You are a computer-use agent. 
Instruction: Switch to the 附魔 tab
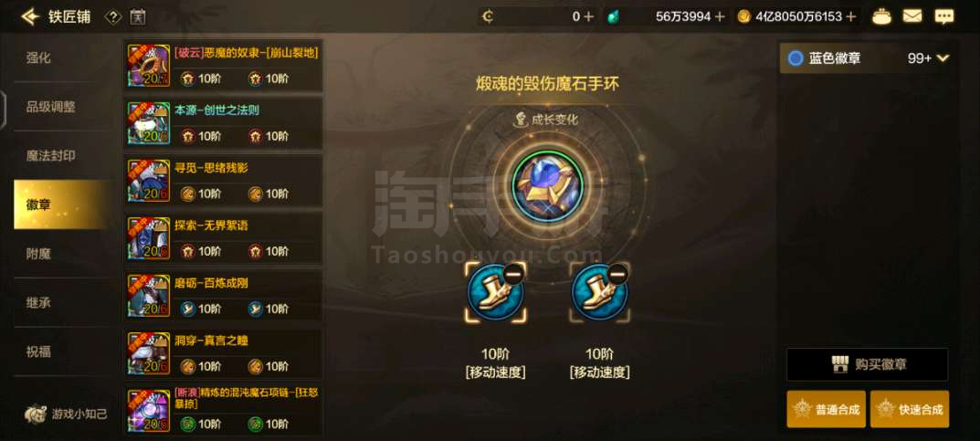pos(38,254)
